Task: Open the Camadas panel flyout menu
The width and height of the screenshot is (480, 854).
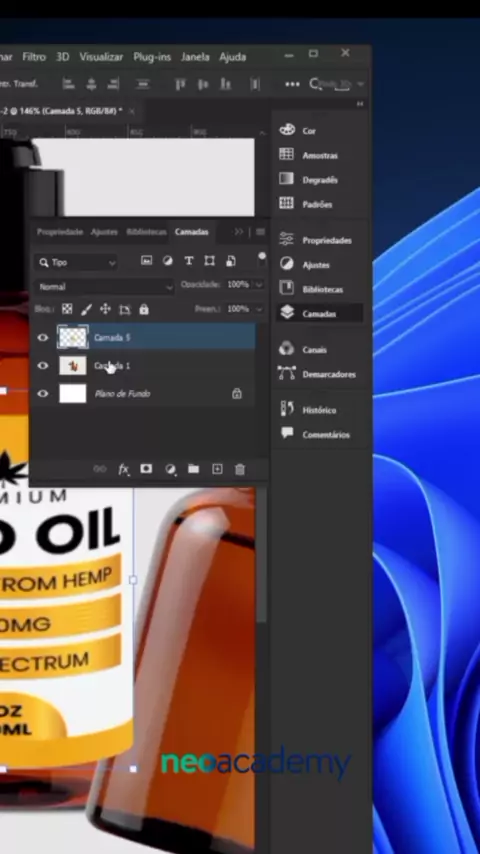Action: coord(260,232)
